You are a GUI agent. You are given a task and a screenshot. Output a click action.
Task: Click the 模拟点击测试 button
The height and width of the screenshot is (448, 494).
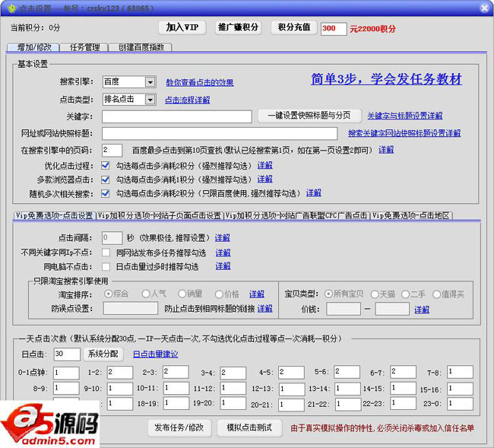(249, 427)
